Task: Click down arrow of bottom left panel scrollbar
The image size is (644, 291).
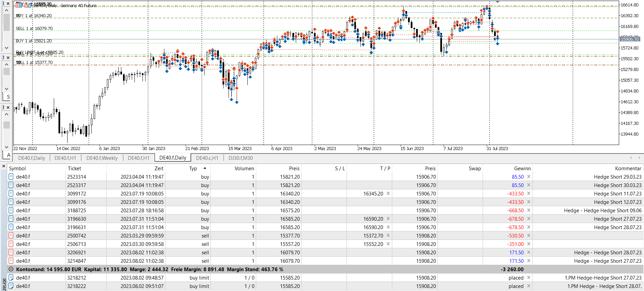Action: click(6, 147)
